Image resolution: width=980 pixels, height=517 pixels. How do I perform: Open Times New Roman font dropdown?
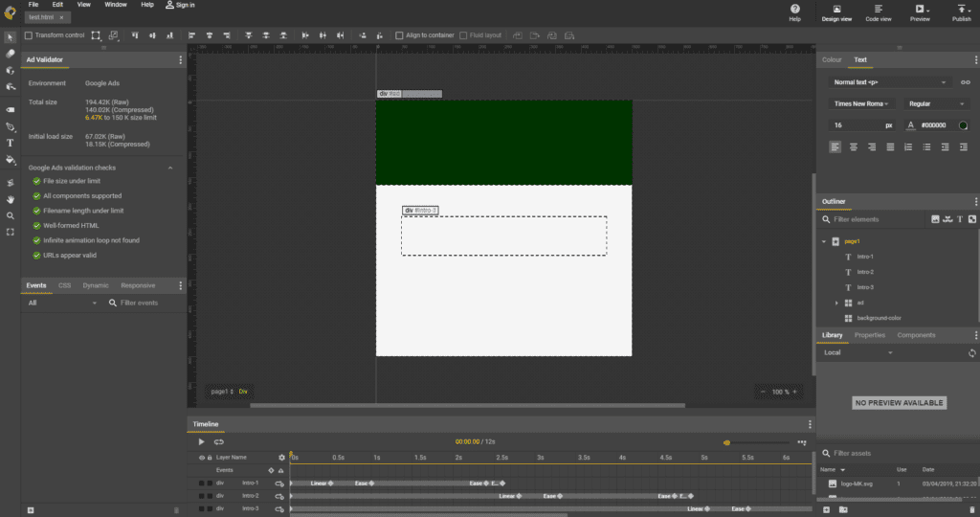[x=862, y=103]
